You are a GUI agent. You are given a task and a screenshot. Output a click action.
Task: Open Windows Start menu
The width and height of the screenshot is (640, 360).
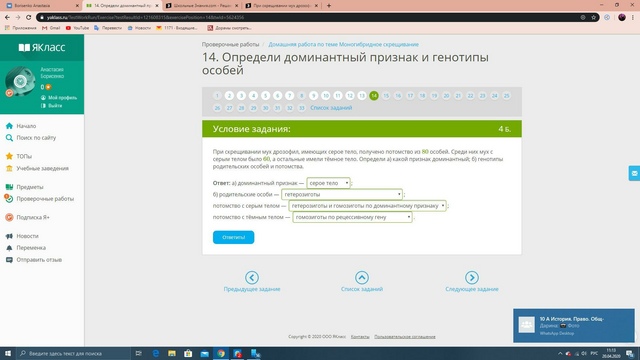(x=8, y=353)
